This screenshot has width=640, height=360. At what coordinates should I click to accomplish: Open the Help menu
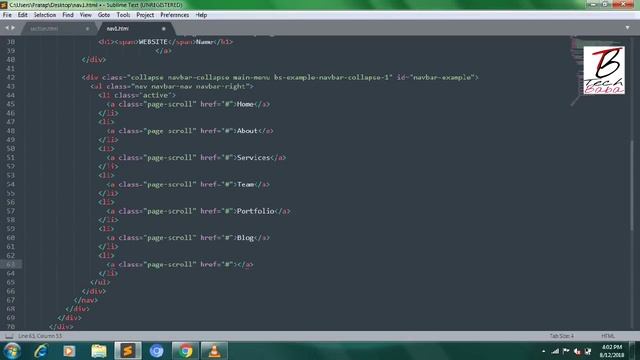(201, 15)
